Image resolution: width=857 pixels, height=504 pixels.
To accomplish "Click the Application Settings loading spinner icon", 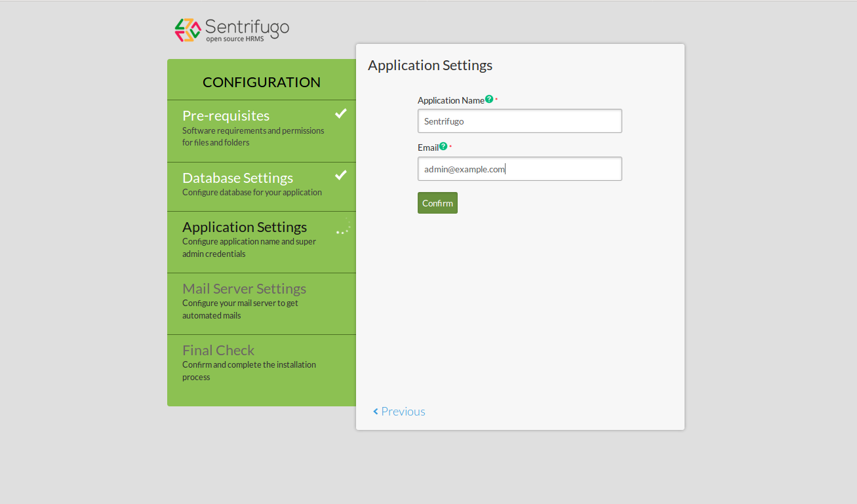I will click(344, 226).
